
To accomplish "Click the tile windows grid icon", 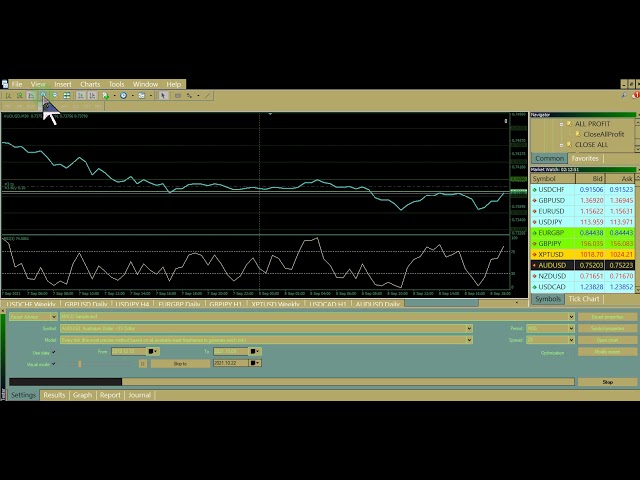I will pos(67,96).
